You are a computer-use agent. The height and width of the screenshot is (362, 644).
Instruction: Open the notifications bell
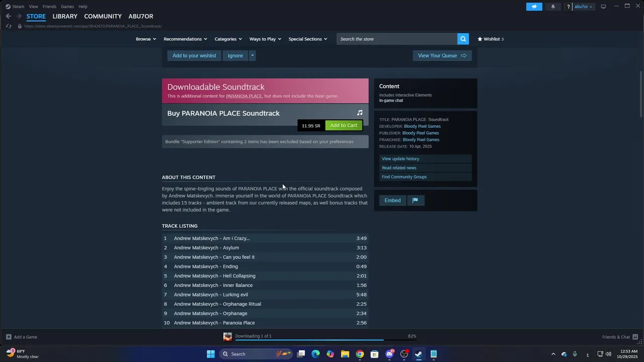[x=553, y=7]
